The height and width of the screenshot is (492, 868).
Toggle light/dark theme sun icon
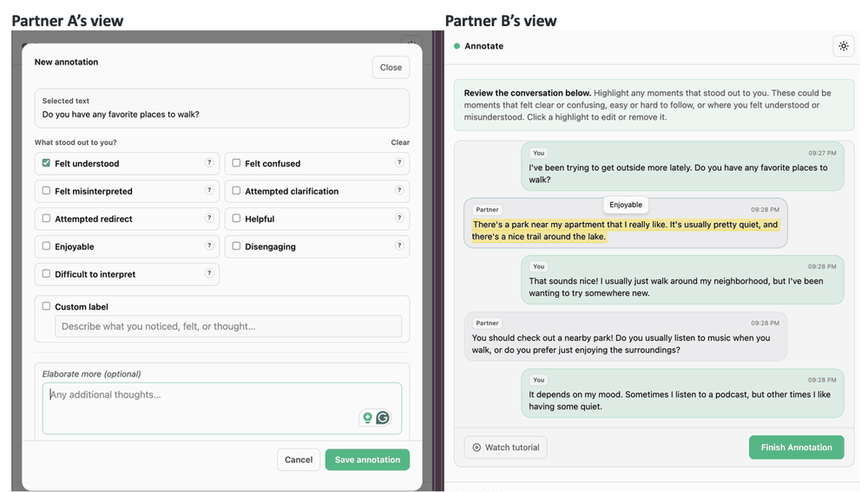[x=843, y=46]
